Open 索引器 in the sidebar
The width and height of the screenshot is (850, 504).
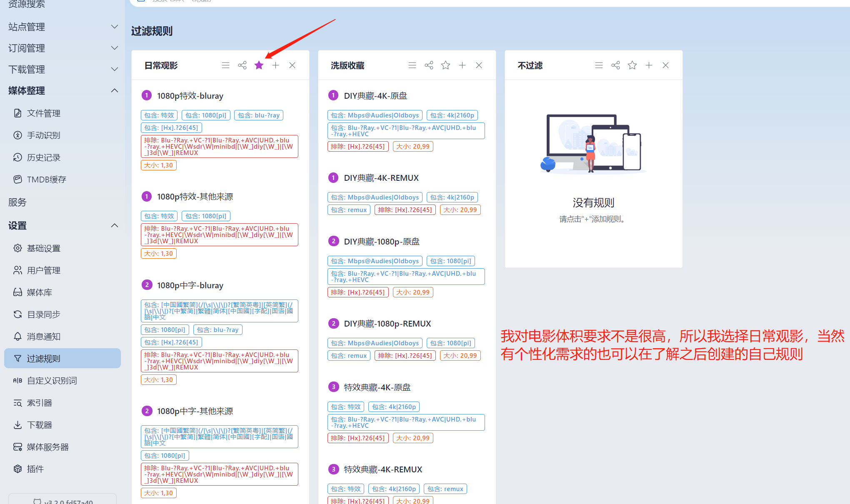tap(62, 403)
